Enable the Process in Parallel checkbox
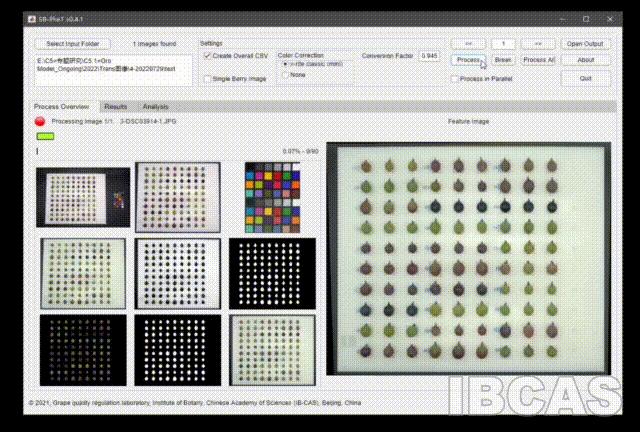The height and width of the screenshot is (432, 640). 455,78
